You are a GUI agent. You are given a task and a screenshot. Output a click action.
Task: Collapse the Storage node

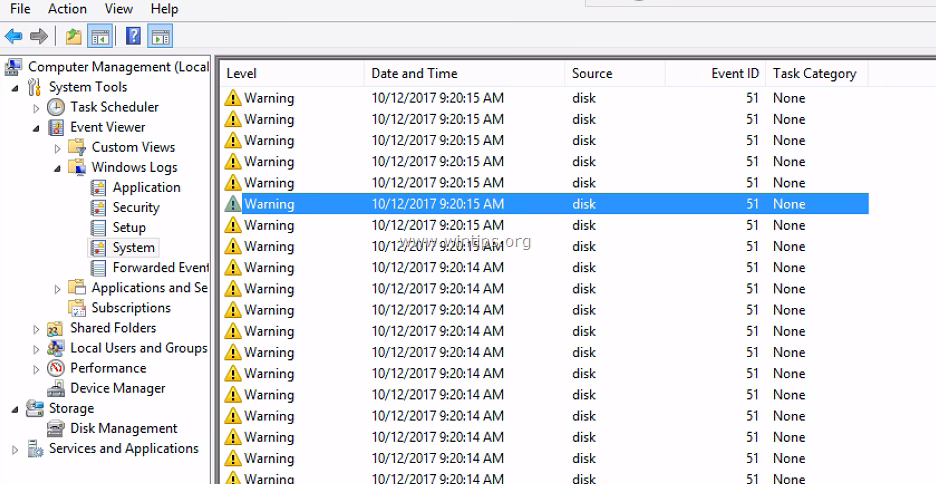pos(15,410)
